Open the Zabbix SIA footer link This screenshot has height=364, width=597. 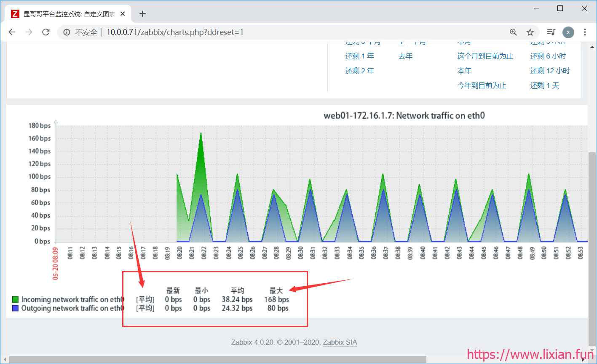tap(340, 342)
